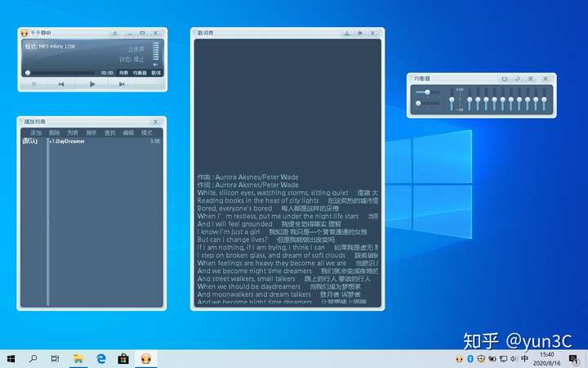Screen dimensions: 588x368
Task: Open the 添加 menu in playlist
Action: 36,133
